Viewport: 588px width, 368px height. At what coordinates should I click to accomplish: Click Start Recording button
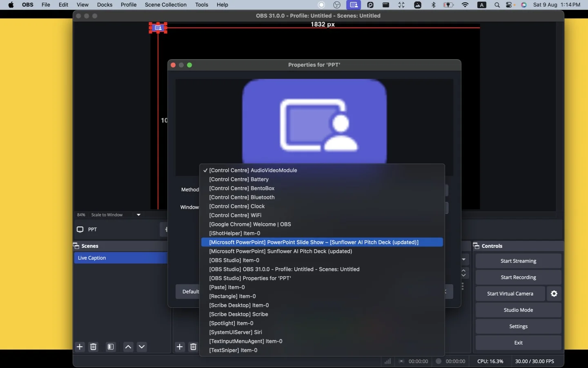click(518, 277)
